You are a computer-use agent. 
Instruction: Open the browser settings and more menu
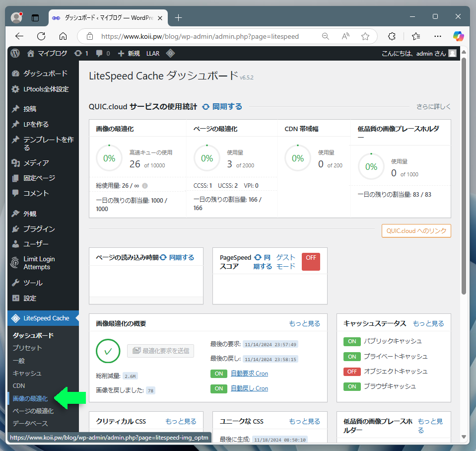(x=437, y=36)
